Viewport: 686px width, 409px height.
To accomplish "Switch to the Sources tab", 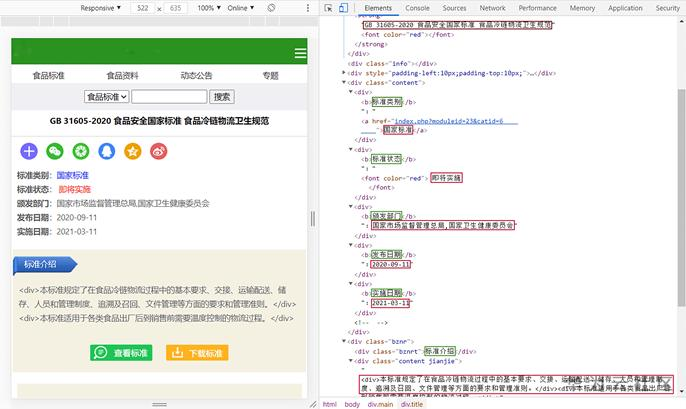I will coord(454,8).
